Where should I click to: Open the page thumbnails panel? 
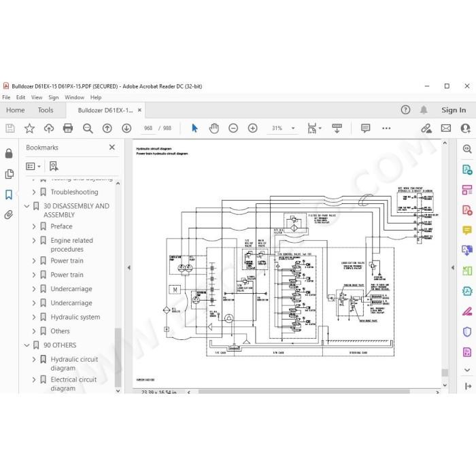9,174
